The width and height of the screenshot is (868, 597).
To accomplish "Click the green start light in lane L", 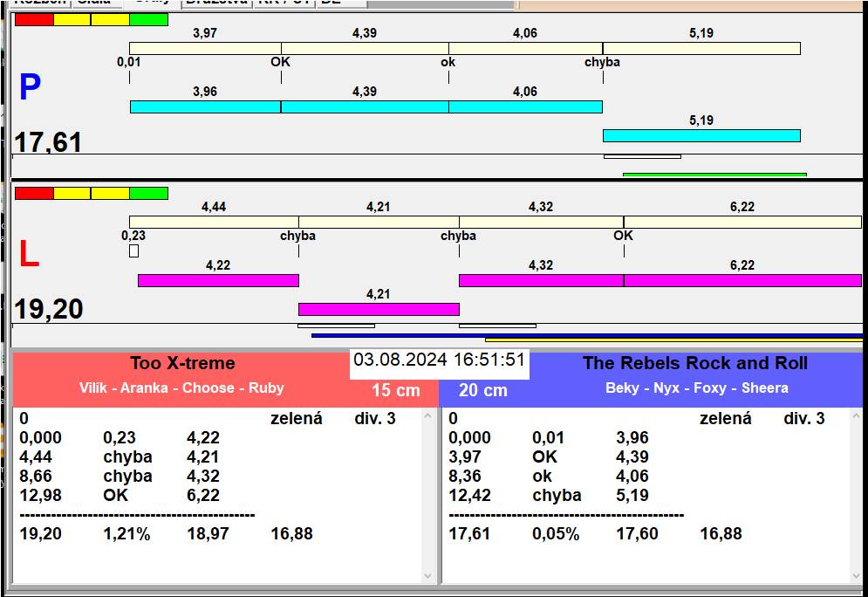I will (149, 193).
